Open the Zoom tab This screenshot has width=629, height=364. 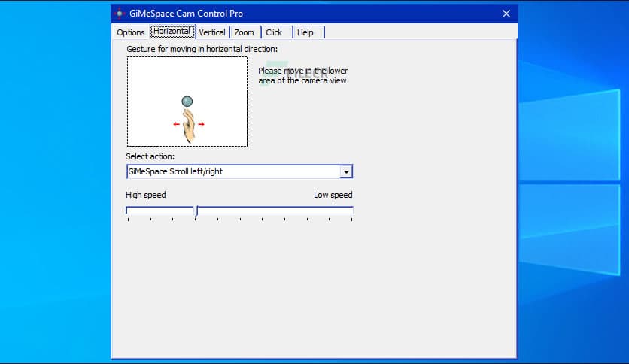245,32
